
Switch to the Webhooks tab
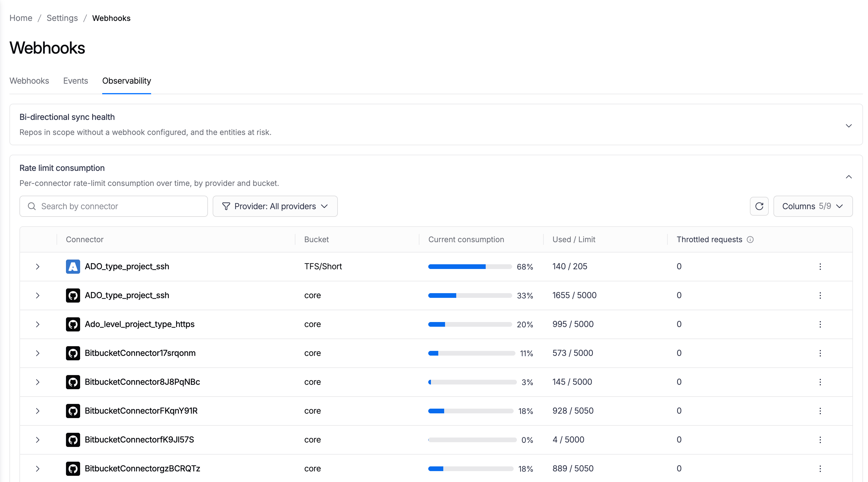[29, 81]
